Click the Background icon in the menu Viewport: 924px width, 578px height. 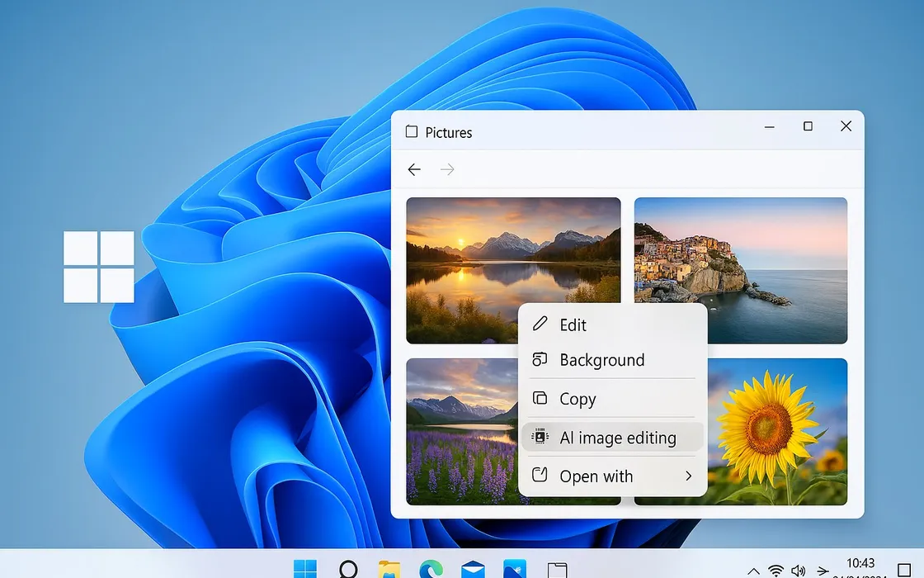(540, 358)
